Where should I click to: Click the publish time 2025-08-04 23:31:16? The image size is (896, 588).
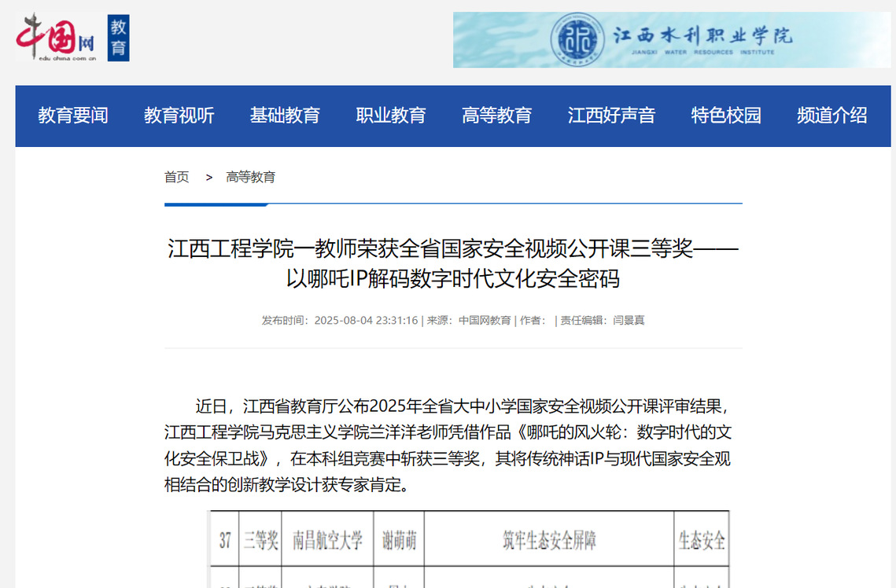click(x=366, y=321)
